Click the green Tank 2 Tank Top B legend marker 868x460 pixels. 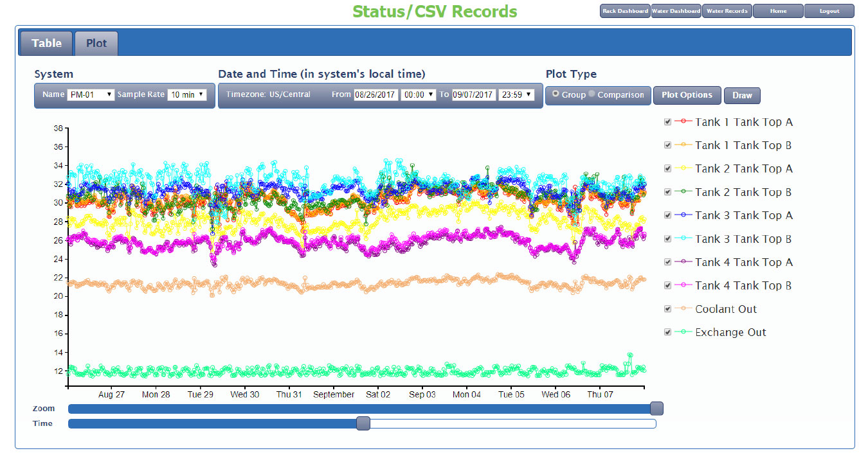pyautogui.click(x=683, y=191)
